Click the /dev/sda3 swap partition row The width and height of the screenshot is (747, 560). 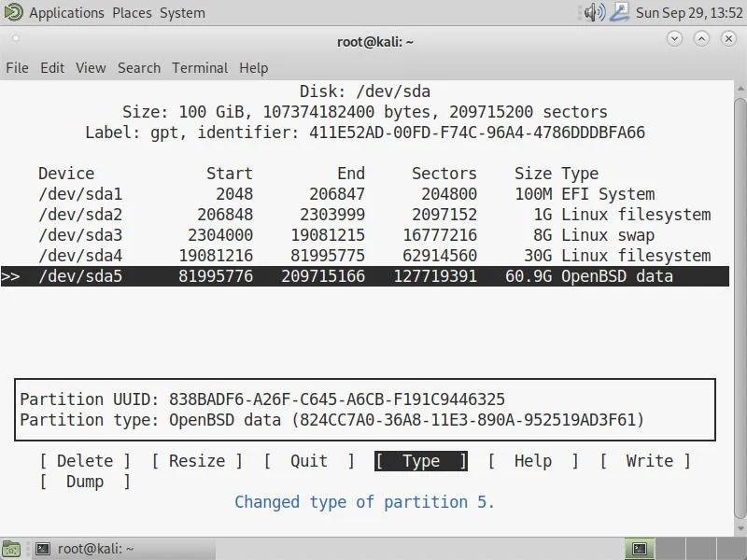[x=365, y=235]
